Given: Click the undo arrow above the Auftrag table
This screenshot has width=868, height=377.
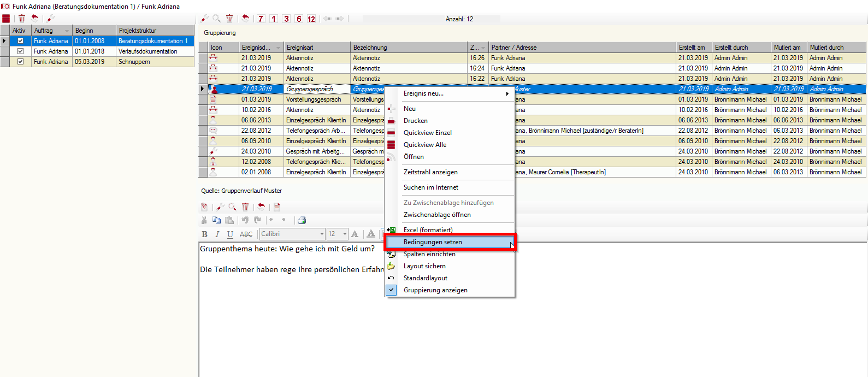Looking at the screenshot, I should (x=35, y=18).
